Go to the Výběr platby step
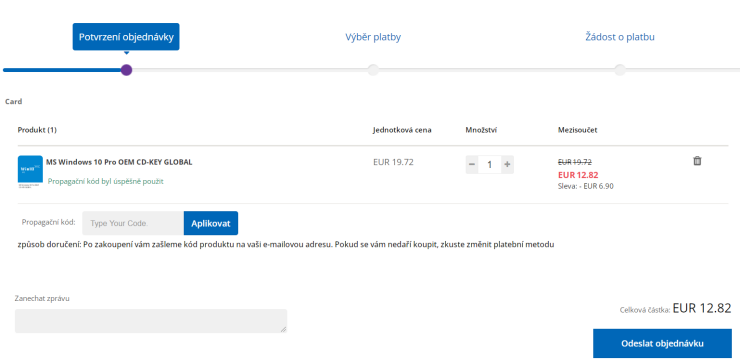The image size is (740, 360). 373,37
